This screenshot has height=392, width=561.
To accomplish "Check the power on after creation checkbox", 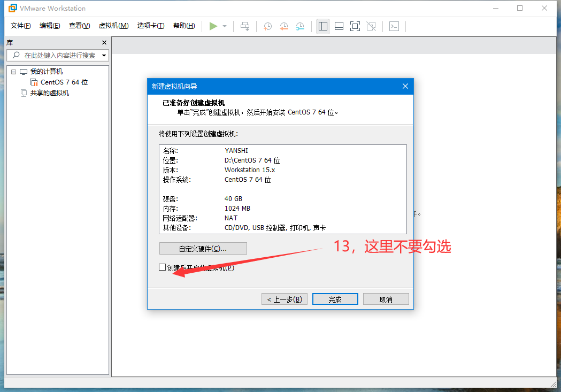I will tap(163, 267).
